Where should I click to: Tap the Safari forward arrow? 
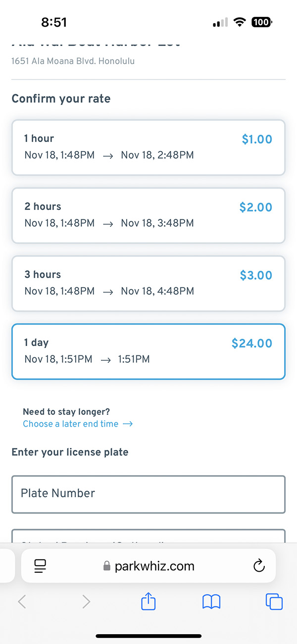(x=86, y=601)
